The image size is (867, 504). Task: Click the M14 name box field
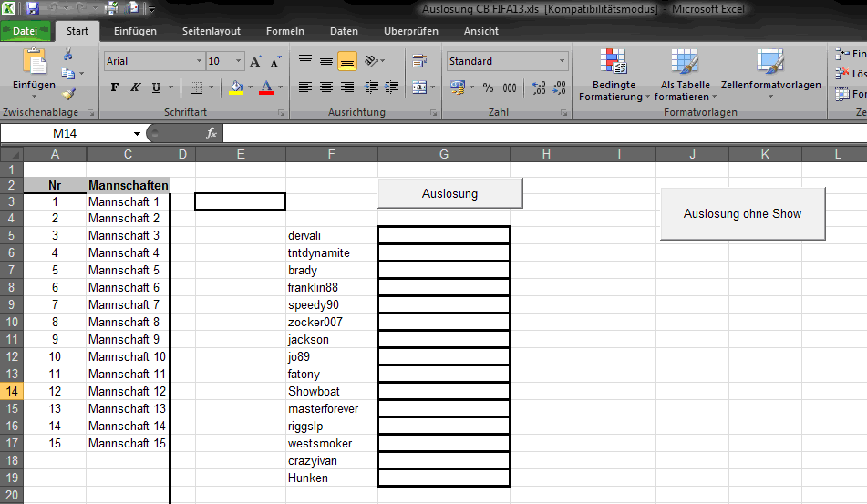66,134
